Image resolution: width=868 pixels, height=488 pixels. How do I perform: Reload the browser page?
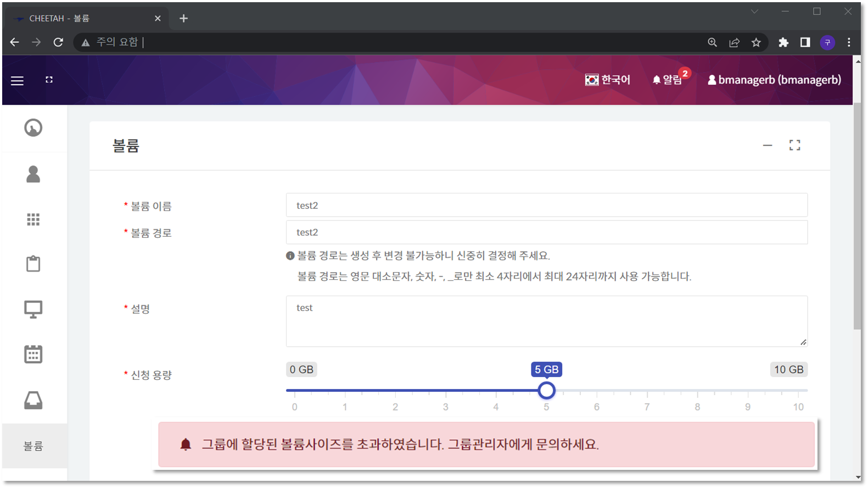(58, 42)
